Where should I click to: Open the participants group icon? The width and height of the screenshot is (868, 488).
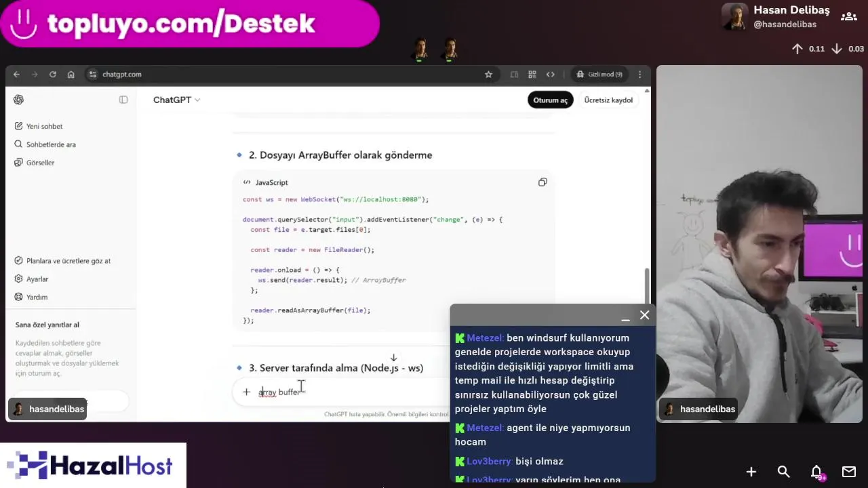click(x=848, y=17)
